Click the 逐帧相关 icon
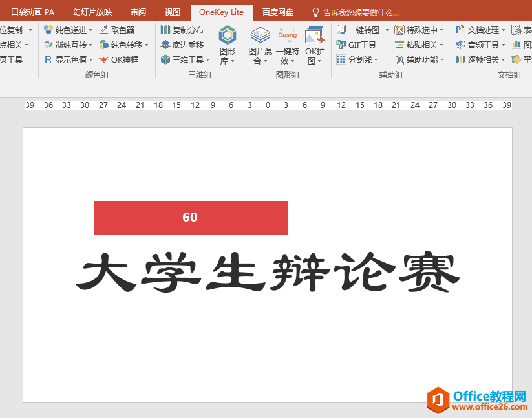The width and height of the screenshot is (532, 418). coord(460,59)
